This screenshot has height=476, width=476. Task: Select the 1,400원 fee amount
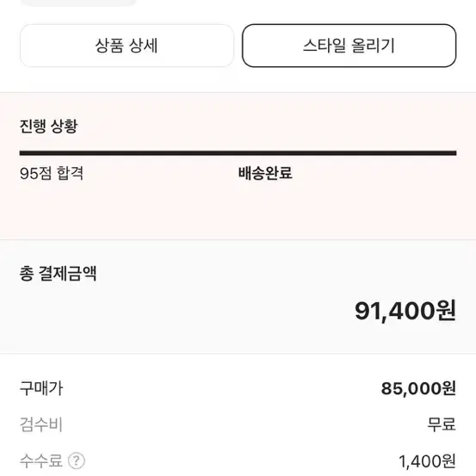(427, 461)
